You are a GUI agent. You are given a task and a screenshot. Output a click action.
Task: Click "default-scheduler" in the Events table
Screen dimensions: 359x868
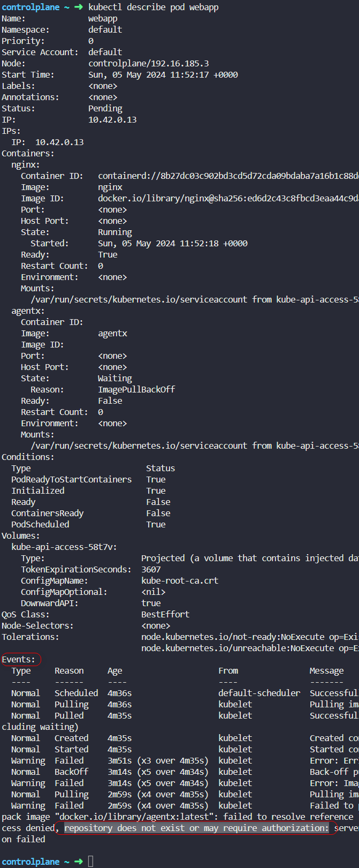click(x=259, y=693)
